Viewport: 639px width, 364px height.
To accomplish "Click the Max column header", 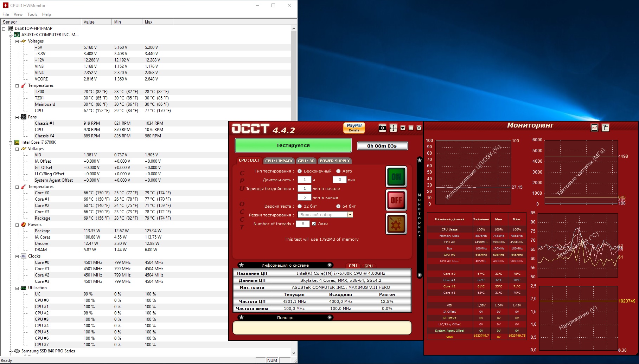I will (158, 22).
